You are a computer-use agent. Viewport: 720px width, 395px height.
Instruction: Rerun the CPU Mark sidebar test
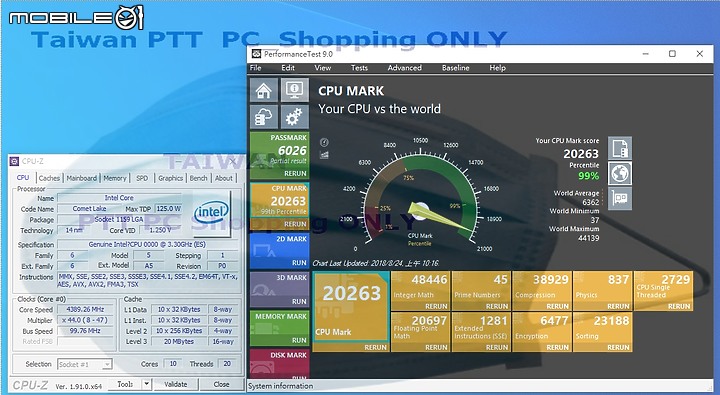[295, 224]
